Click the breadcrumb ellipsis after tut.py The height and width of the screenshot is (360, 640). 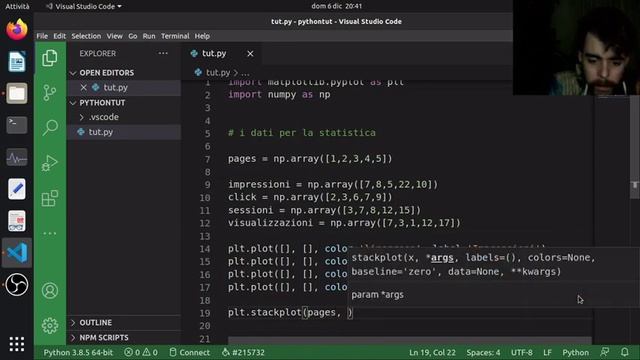click(245, 73)
